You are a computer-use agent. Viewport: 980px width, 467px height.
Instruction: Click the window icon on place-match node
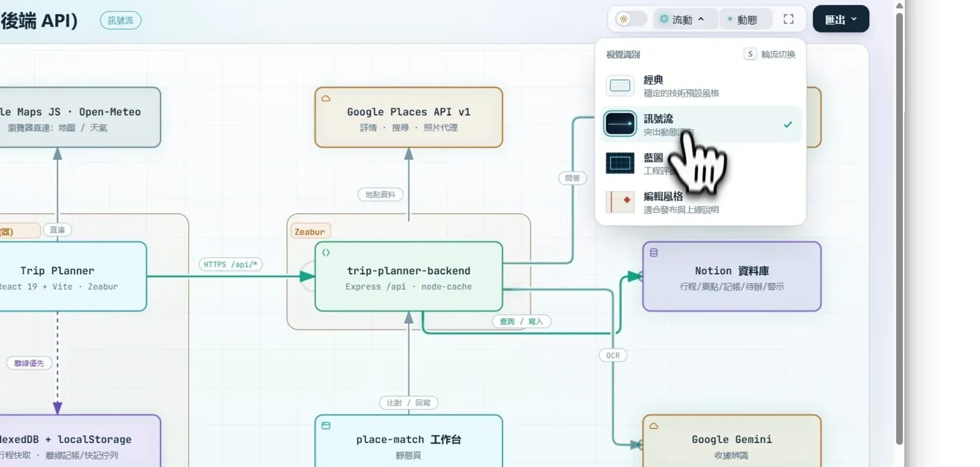pos(326,425)
